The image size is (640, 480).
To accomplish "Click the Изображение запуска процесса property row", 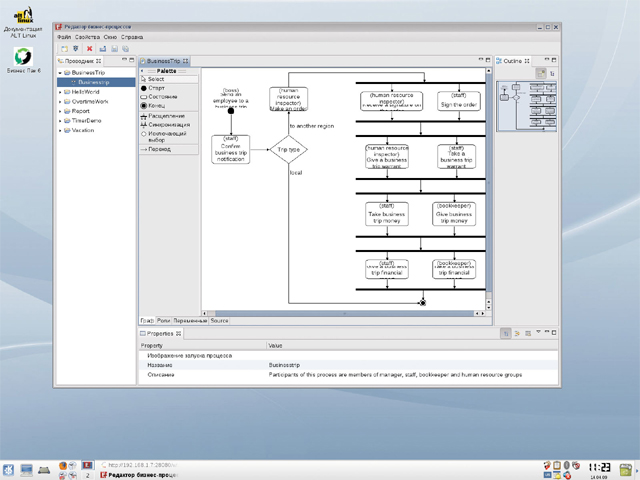I will click(x=348, y=356).
